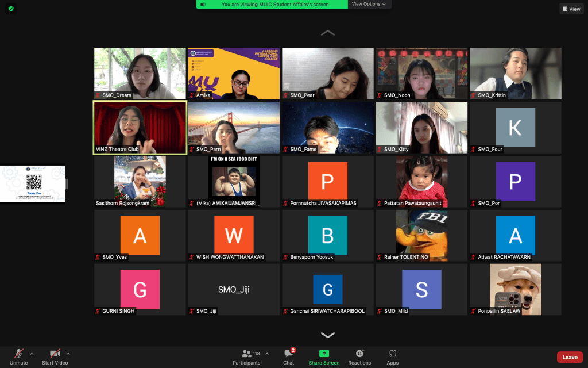This screenshot has height=368, width=588.
Task: Open the Participants panel icon
Action: click(247, 354)
